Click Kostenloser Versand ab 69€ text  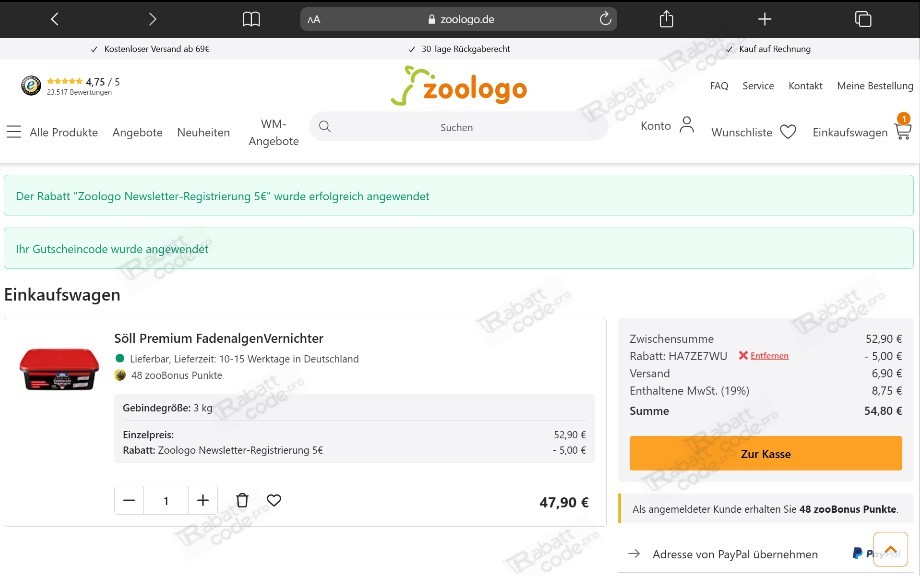click(x=156, y=49)
